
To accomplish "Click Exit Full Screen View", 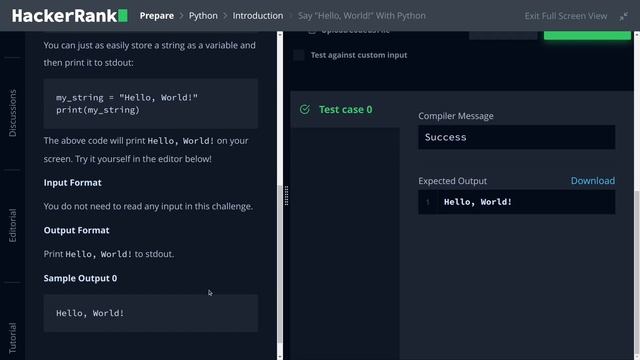I will click(x=566, y=16).
